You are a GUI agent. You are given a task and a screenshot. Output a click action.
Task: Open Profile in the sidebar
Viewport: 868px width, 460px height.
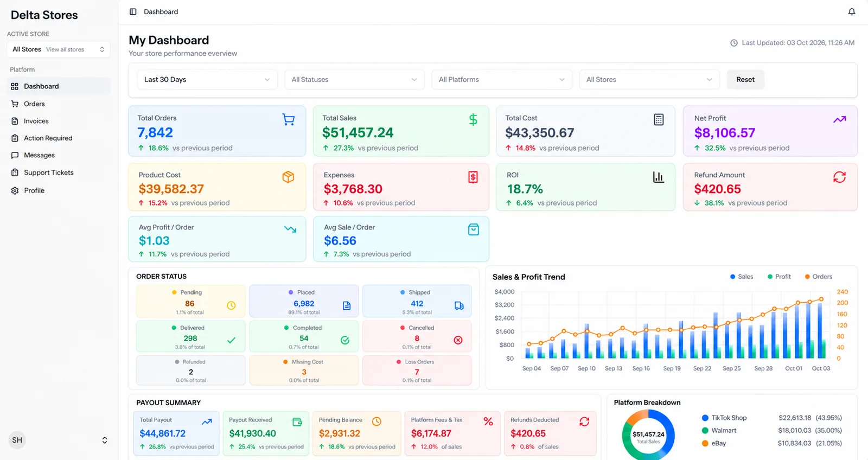pyautogui.click(x=59, y=190)
